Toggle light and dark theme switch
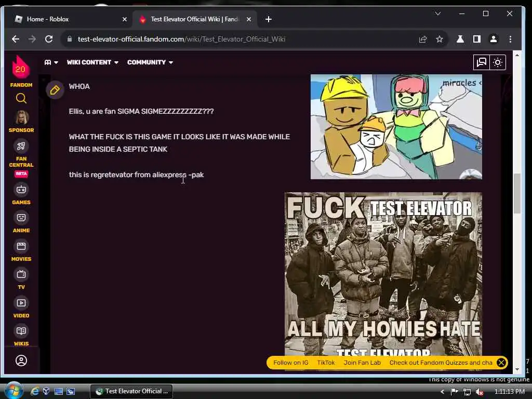The height and width of the screenshot is (399, 532). point(498,62)
